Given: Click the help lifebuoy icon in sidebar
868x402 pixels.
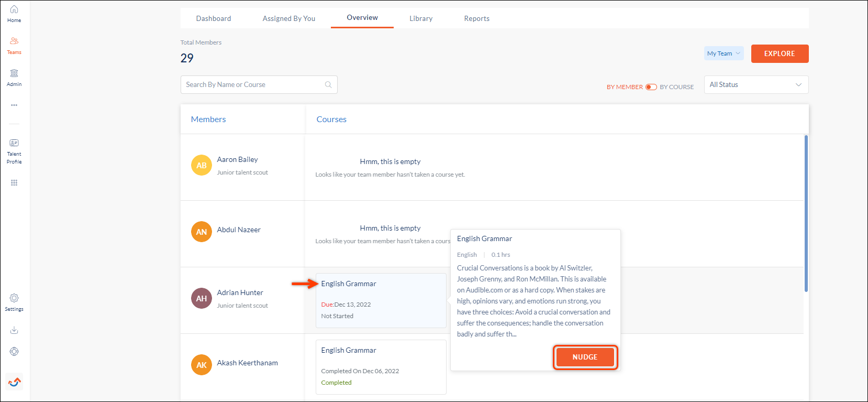Looking at the screenshot, I should point(14,352).
